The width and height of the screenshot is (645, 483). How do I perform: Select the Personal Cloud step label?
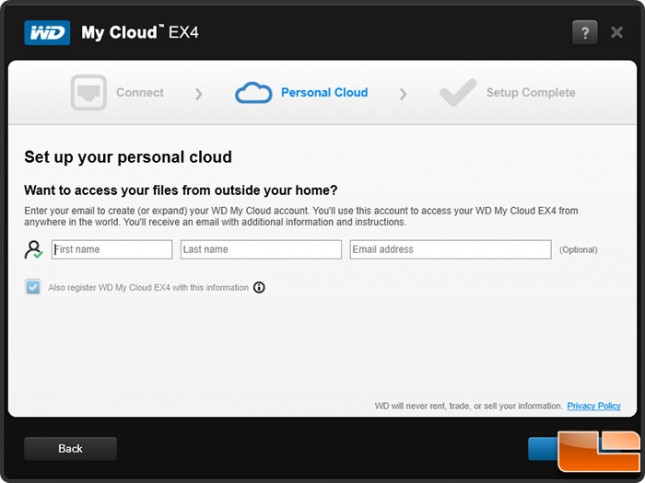click(x=325, y=93)
